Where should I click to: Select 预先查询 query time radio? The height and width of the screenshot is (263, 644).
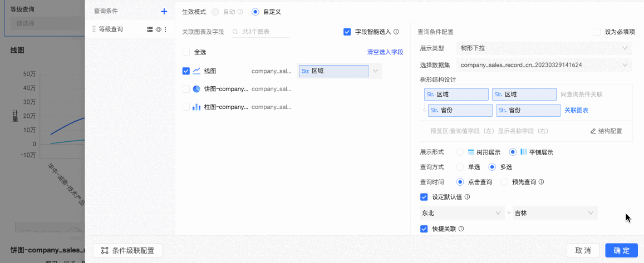tap(504, 182)
